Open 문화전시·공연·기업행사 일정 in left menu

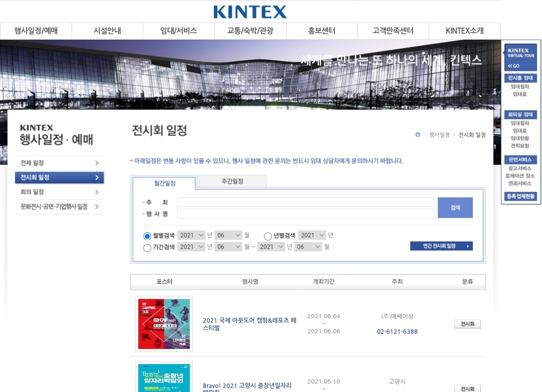coord(60,206)
